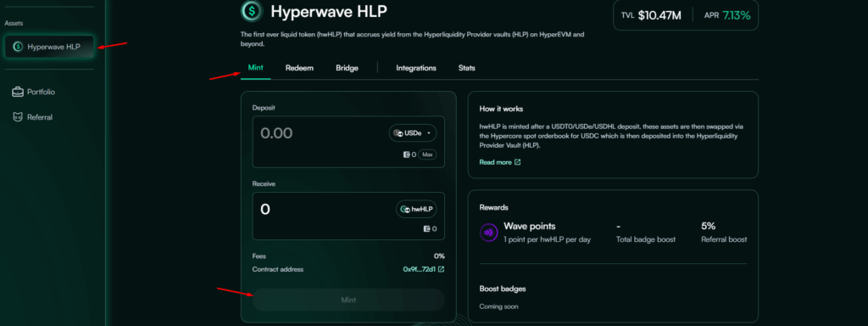
Task: Click the Coming soon text
Action: [498, 306]
